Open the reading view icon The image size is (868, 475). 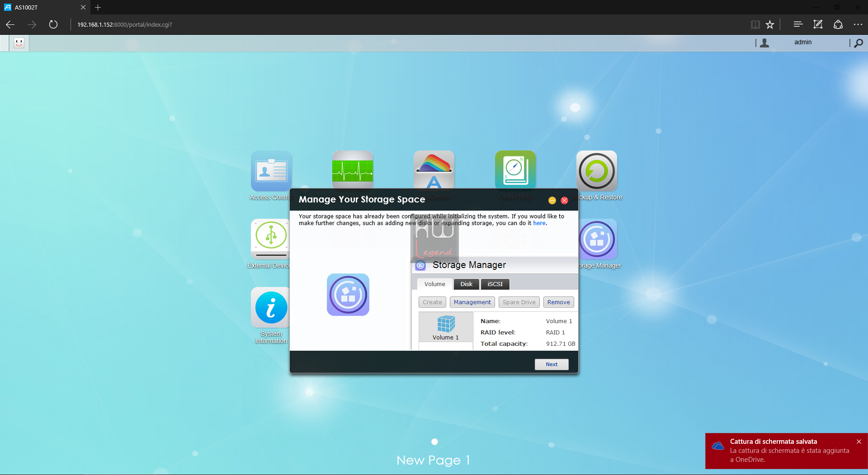pos(755,24)
